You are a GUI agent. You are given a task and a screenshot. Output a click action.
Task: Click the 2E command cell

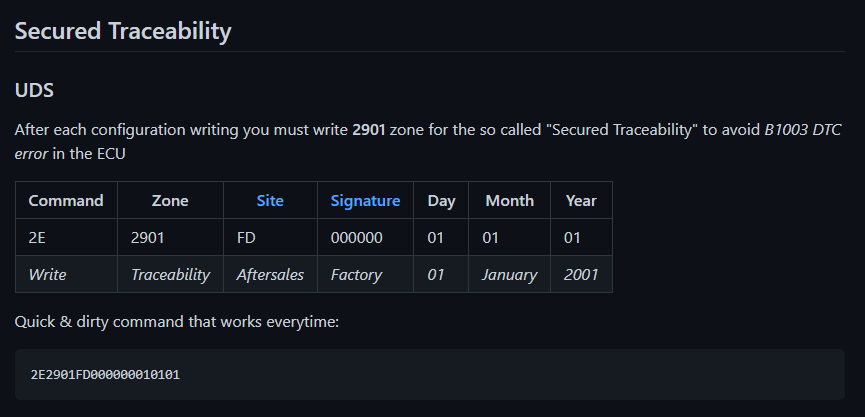[66, 237]
